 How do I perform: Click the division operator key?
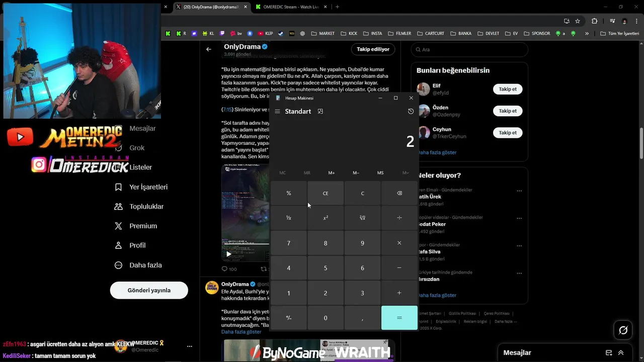[399, 218]
